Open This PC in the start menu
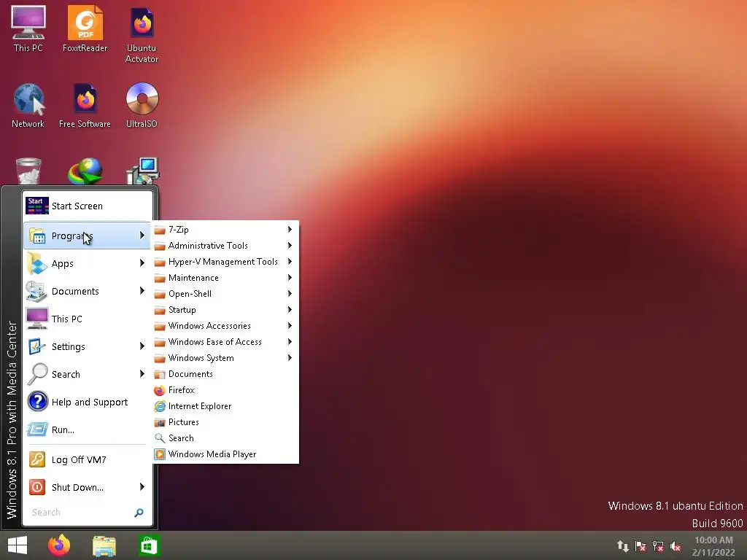Screen dimensions: 747x560 point(88,319)
